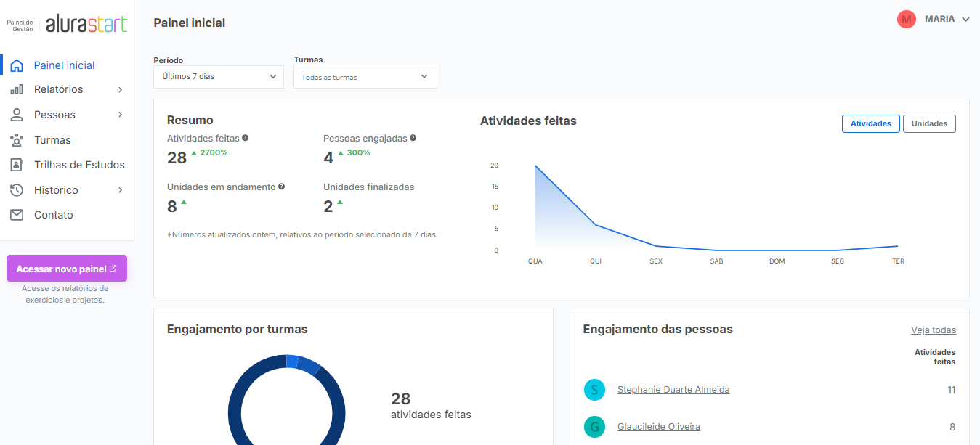Click the Trilhas de Estudos icon
The height and width of the screenshot is (445, 980).
[17, 165]
